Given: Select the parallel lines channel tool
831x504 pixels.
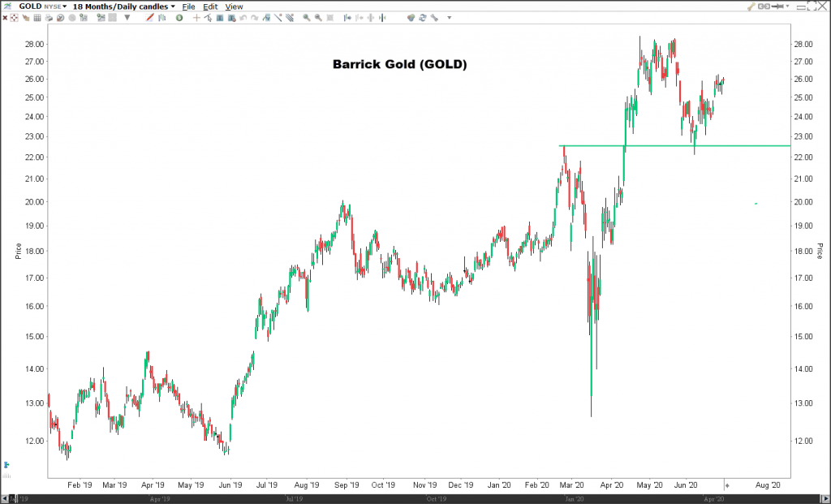Looking at the screenshot, I should tap(290, 18).
